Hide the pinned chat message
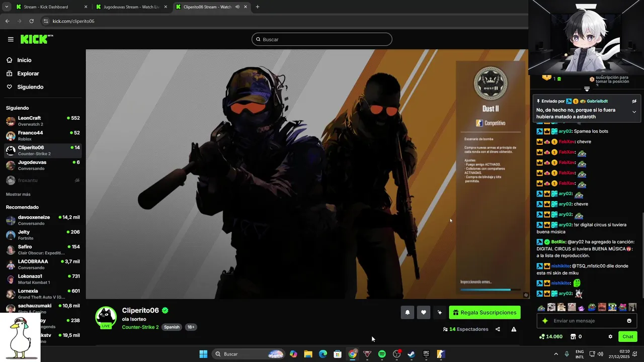Screen dimensions: 644x362 click(634, 101)
